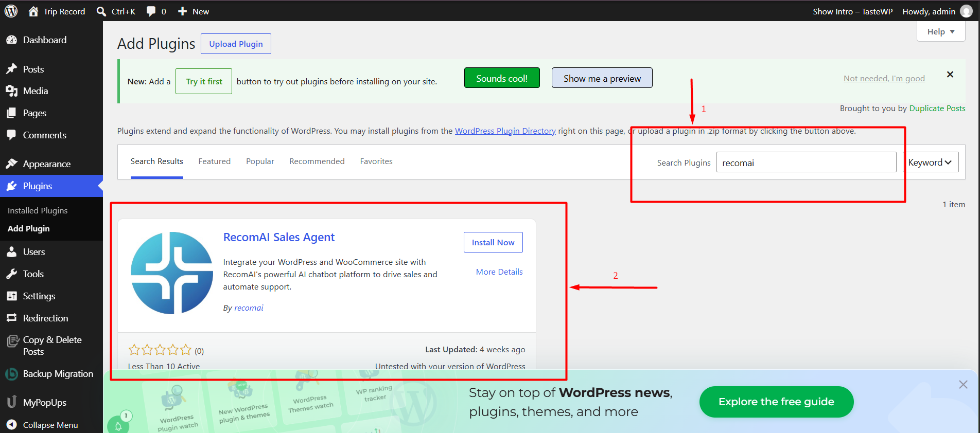This screenshot has width=980, height=433.
Task: Dismiss the Try it first notice
Action: (950, 75)
